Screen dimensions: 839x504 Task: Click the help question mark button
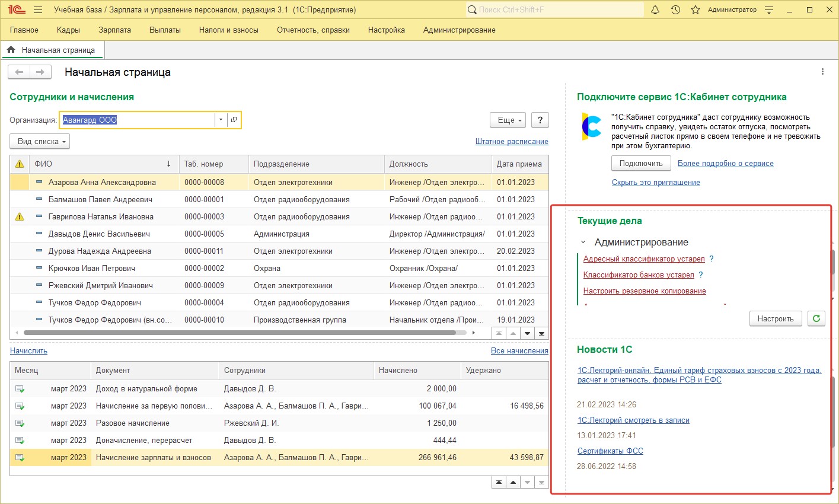540,120
